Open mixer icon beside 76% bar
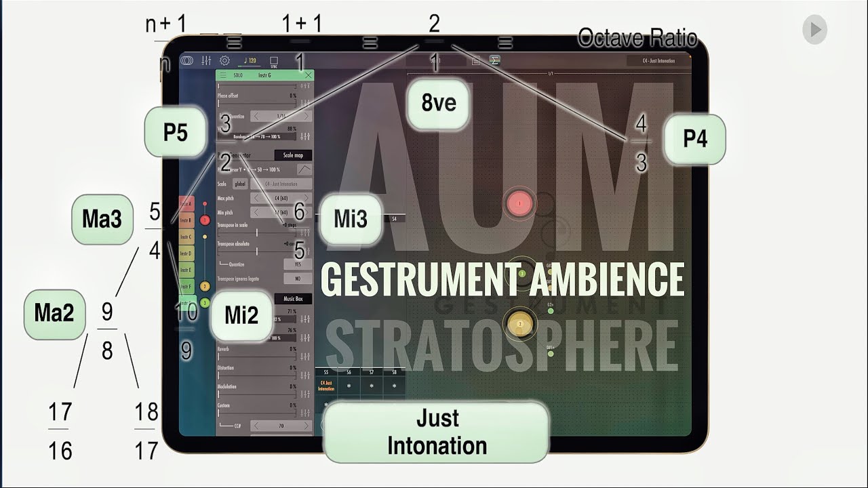Viewport: 868px width, 488px height. 305,338
